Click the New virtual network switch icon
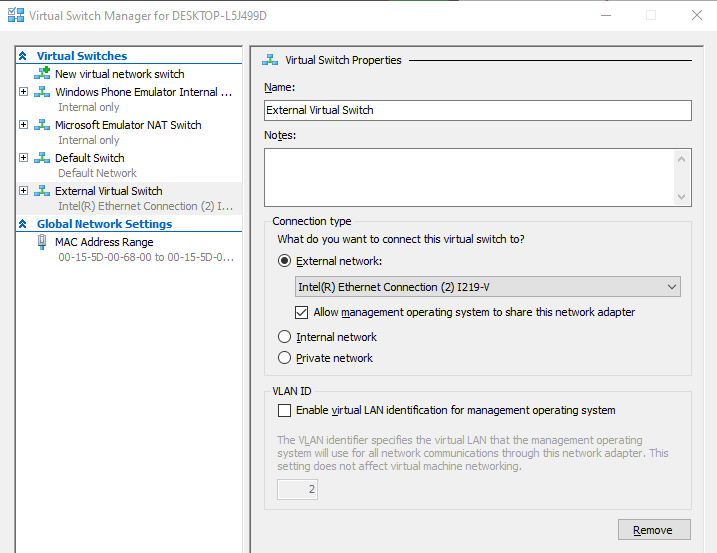This screenshot has width=717, height=553. (x=42, y=74)
